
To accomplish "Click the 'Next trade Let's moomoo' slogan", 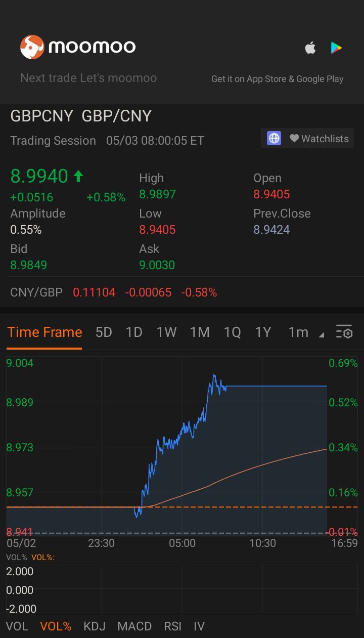I will (88, 78).
